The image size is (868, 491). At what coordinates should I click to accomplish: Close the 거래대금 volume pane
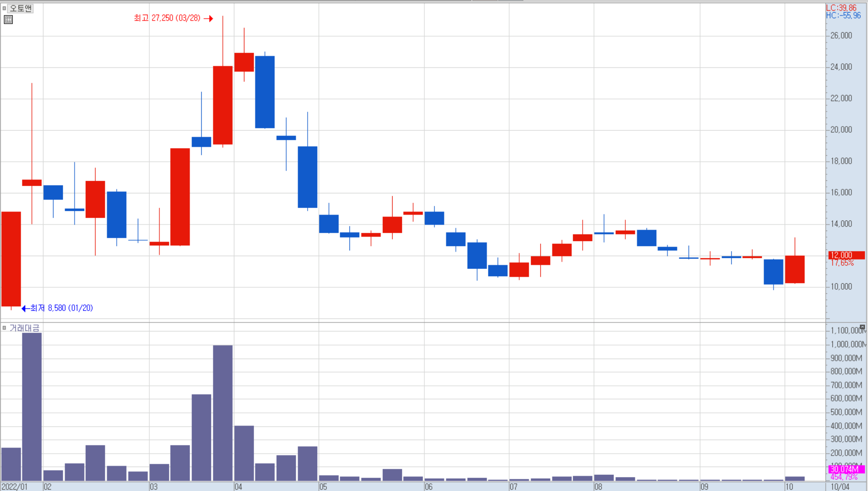click(x=862, y=327)
